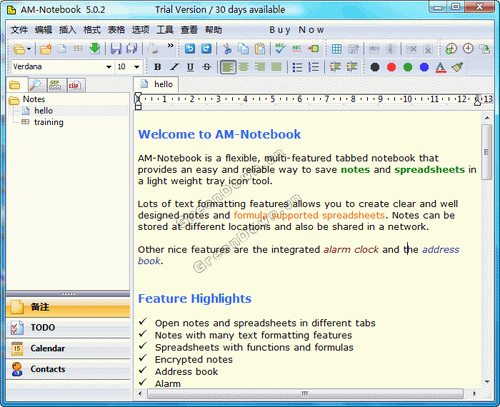Open the 工具 menu
Screen dimensions: 500x407
pos(165,30)
